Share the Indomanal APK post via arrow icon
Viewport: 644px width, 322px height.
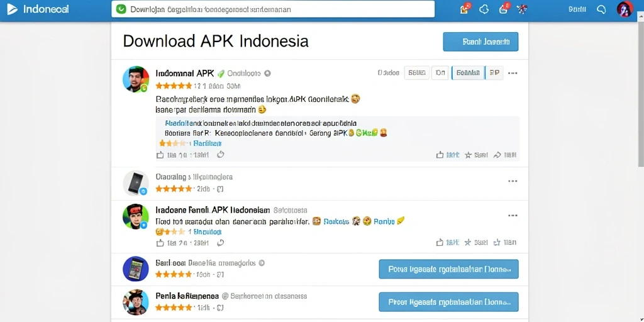(497, 155)
